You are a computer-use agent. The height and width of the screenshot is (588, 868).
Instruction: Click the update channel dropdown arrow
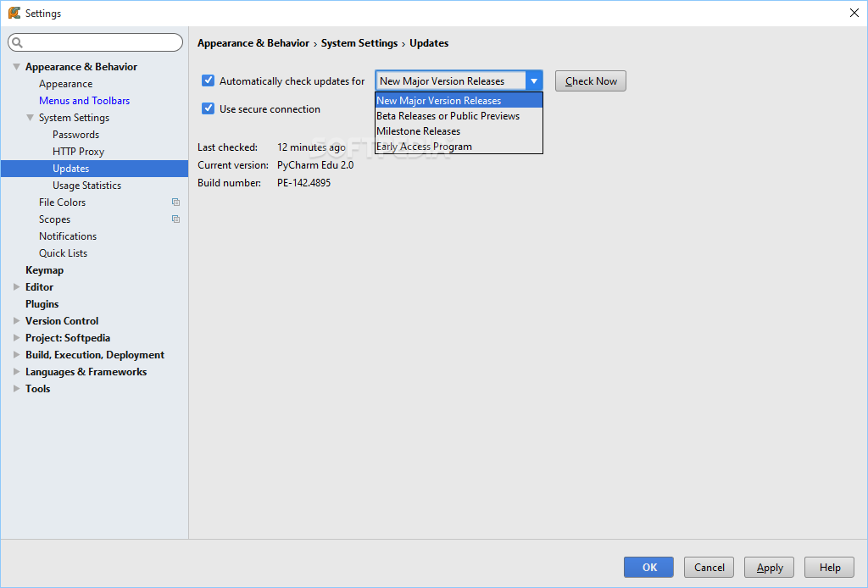coord(534,80)
